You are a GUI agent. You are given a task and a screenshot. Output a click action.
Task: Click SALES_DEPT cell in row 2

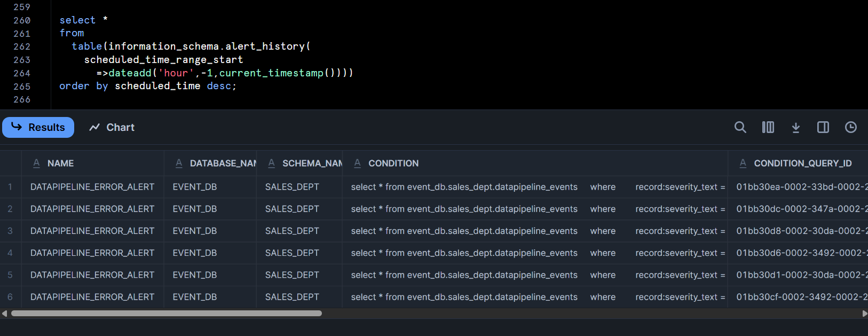(299, 209)
